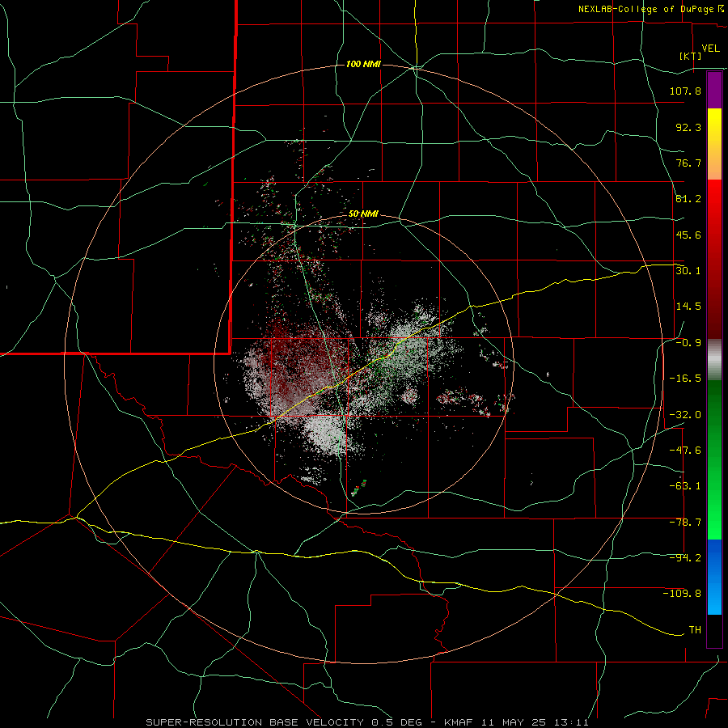Click the [KT] units label
The image size is (728, 728).
point(690,56)
